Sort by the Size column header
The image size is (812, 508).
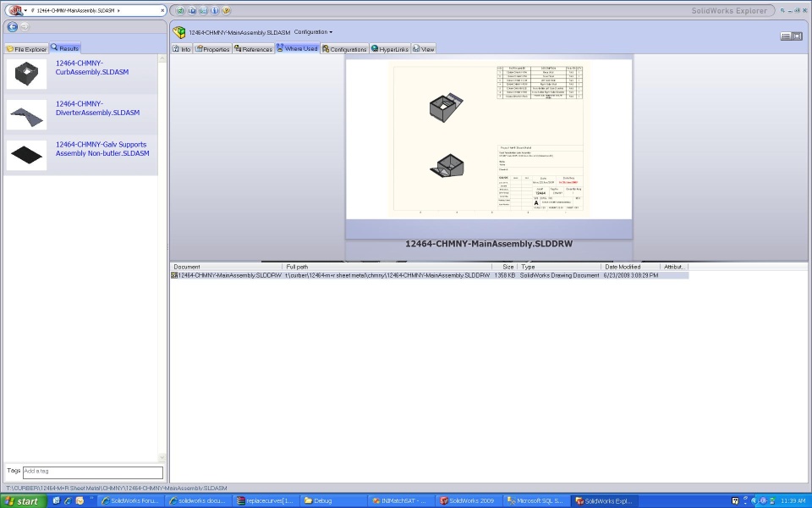point(505,267)
